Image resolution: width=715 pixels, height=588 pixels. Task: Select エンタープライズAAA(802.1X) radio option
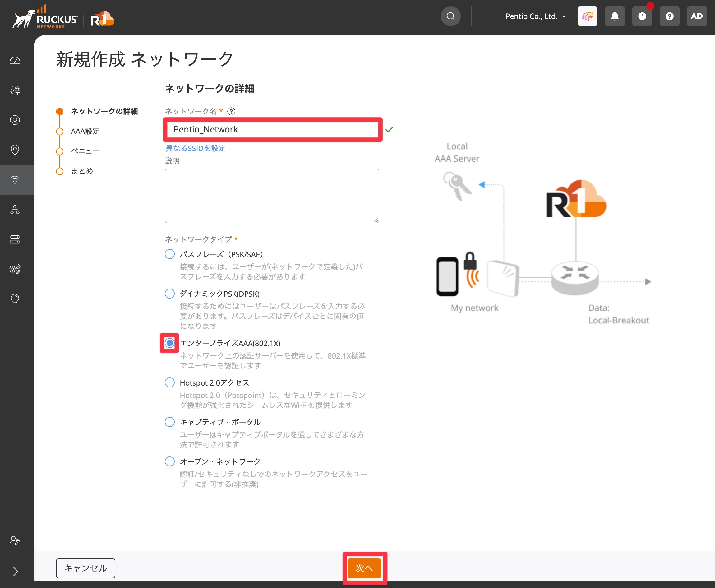[170, 343]
